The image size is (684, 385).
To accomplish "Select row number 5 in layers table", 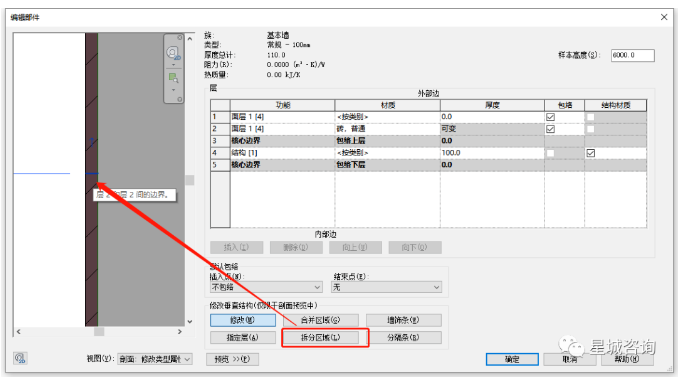I will coord(220,165).
